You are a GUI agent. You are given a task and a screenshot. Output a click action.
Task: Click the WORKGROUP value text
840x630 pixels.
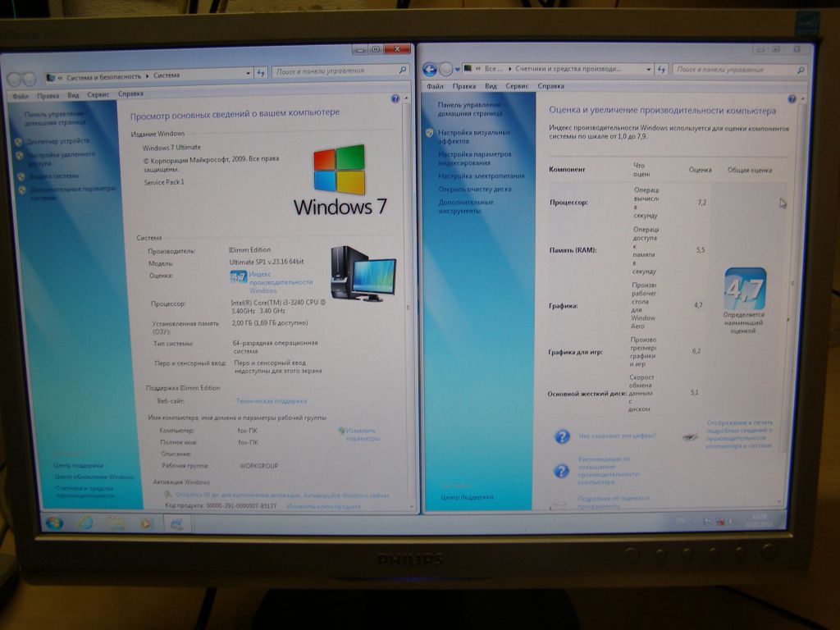tap(258, 466)
